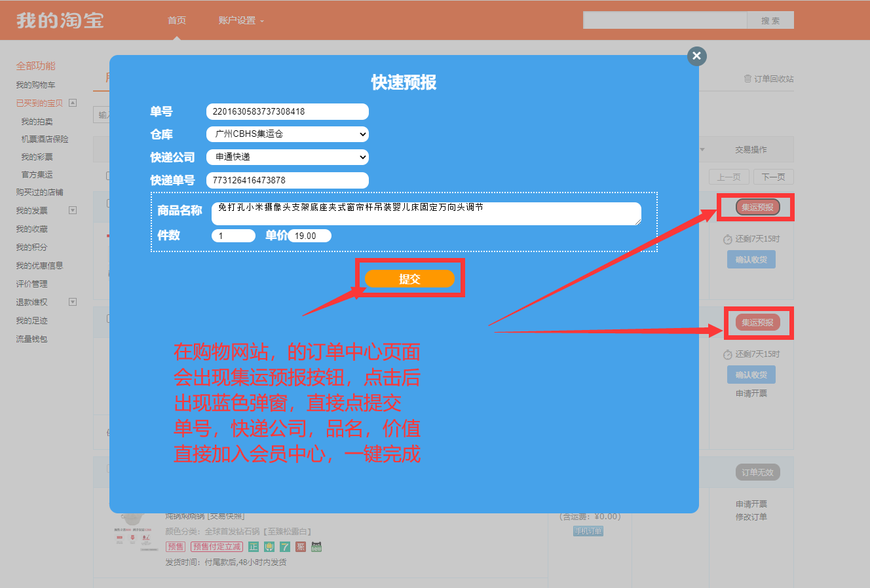Screen dimensions: 870x588
Task: Expand the 退款维权 sidebar section
Action: (73, 302)
